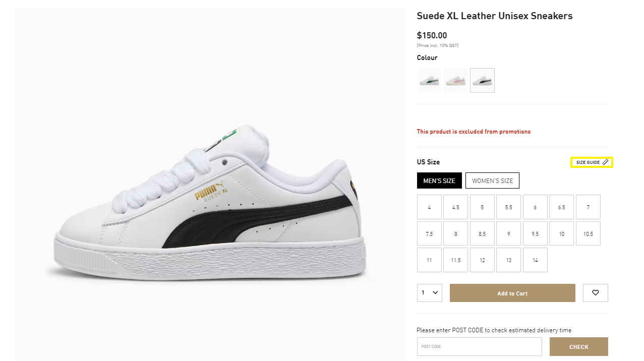Click the POST CODE input field
The height and width of the screenshot is (361, 644).
479,346
